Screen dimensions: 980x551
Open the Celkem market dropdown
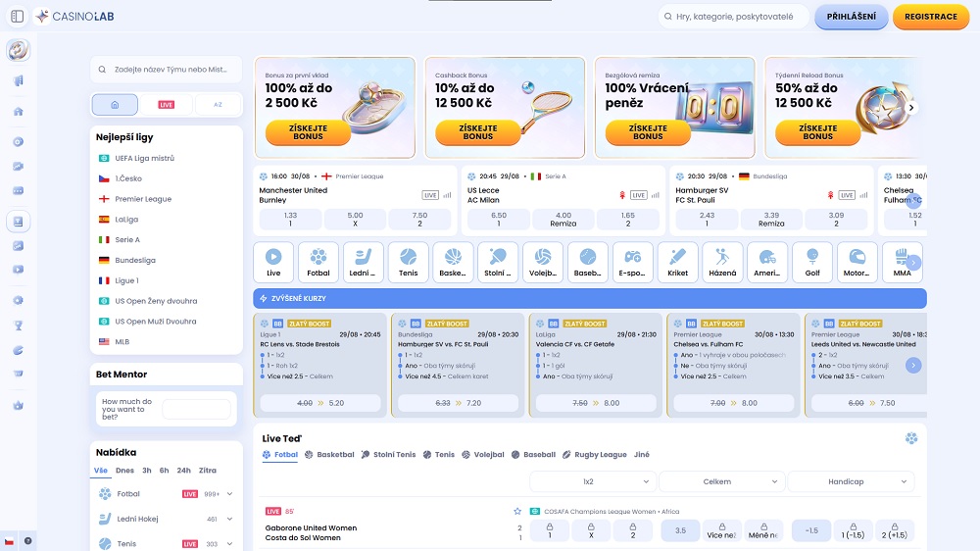[x=722, y=481]
